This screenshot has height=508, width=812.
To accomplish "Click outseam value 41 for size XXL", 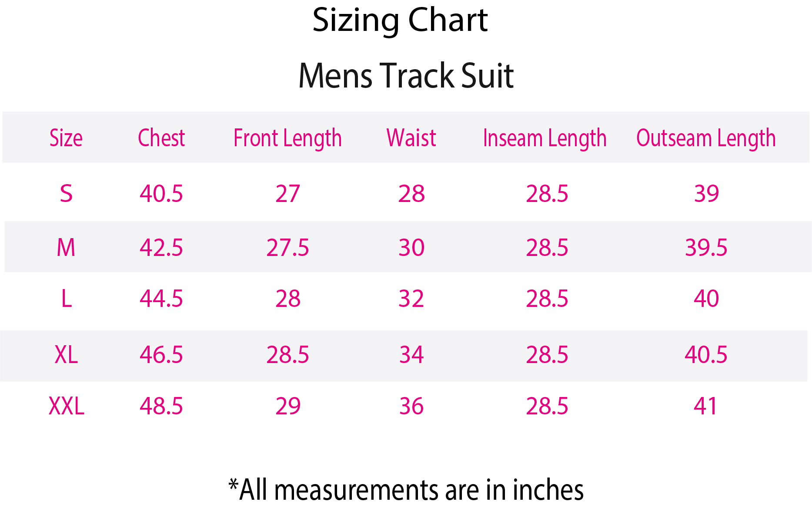I will click(705, 406).
